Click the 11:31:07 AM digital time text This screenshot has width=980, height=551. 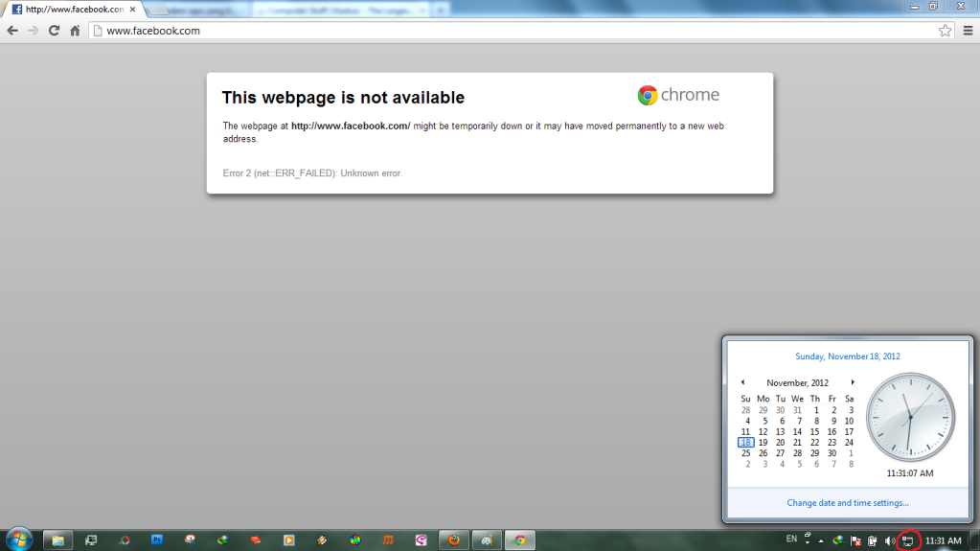910,473
